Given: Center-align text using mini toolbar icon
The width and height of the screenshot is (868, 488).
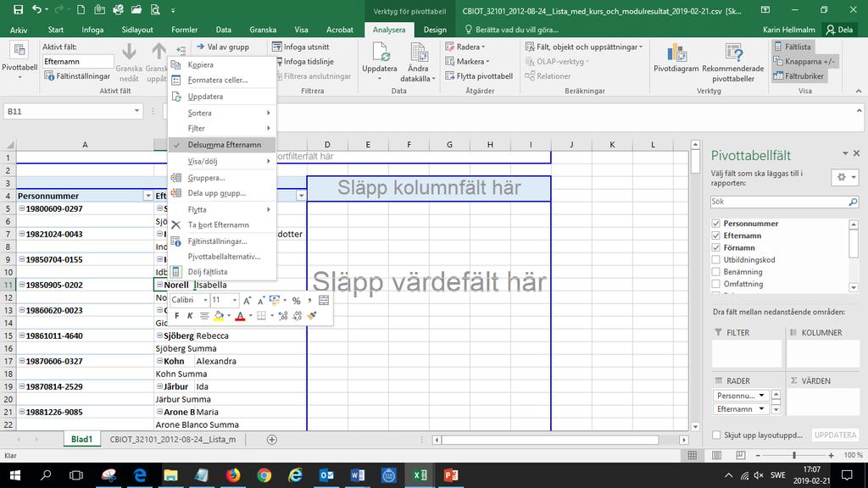Looking at the screenshot, I should tap(204, 316).
